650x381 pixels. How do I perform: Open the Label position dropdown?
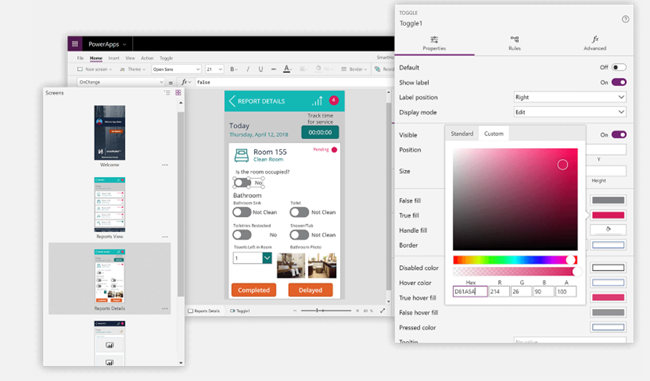tap(570, 97)
